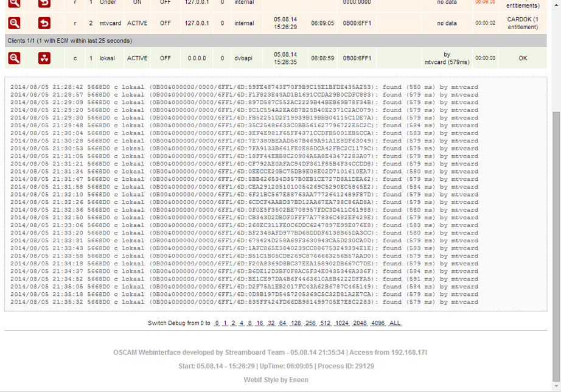Click the lokaal row 0B00:6FF1 CAID cell
The width and height of the screenshot is (561, 392).
tap(357, 58)
